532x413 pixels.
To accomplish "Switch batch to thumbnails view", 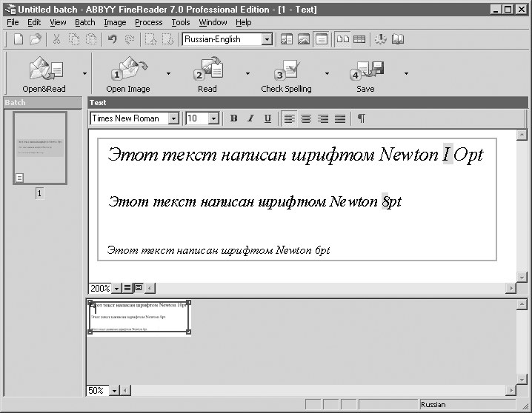I will [x=342, y=39].
